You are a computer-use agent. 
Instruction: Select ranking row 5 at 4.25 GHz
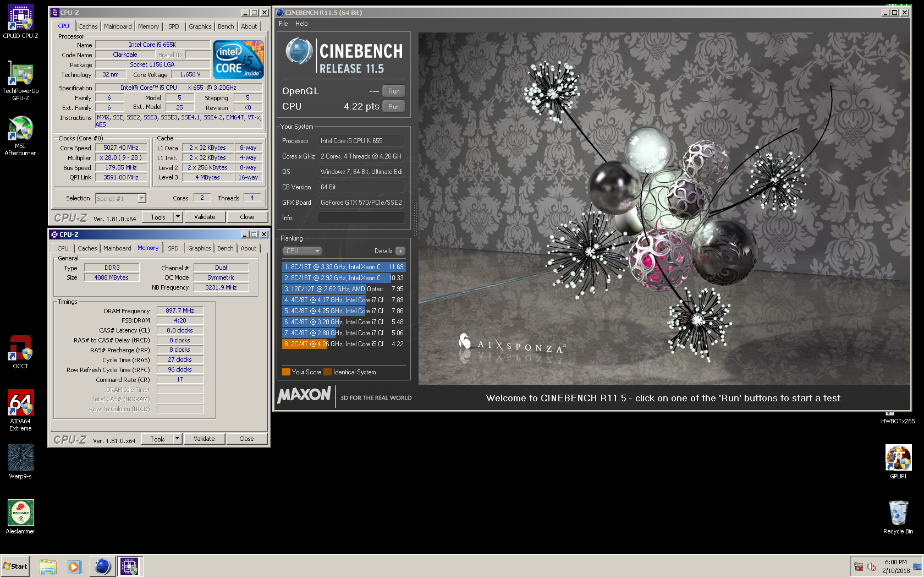point(344,311)
